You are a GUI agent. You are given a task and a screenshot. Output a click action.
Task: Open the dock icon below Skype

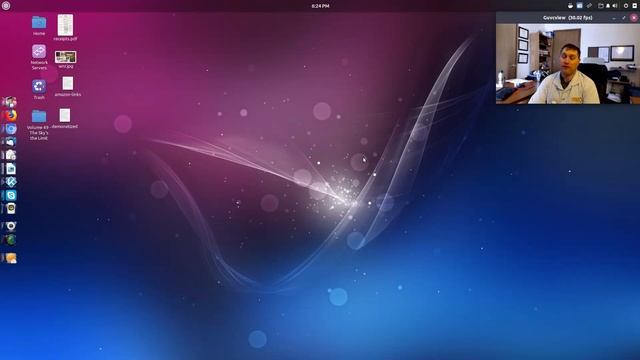tap(11, 209)
